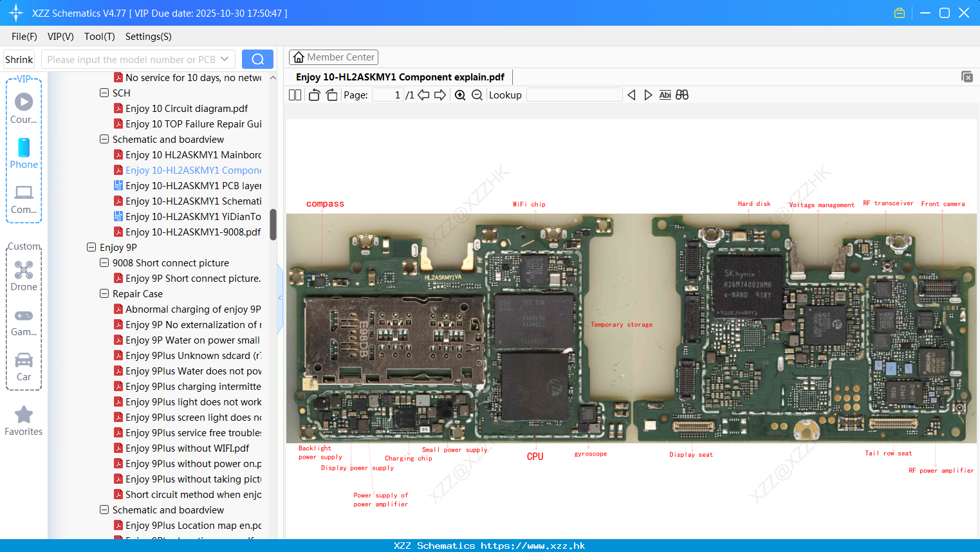The height and width of the screenshot is (552, 980).
Task: Open the Settings(S) menu
Action: (x=149, y=37)
